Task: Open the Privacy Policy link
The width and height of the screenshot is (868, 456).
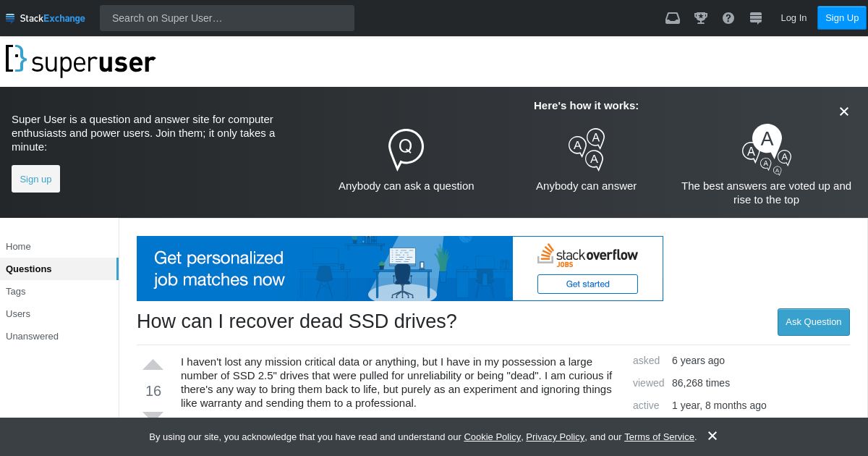Action: (555, 436)
